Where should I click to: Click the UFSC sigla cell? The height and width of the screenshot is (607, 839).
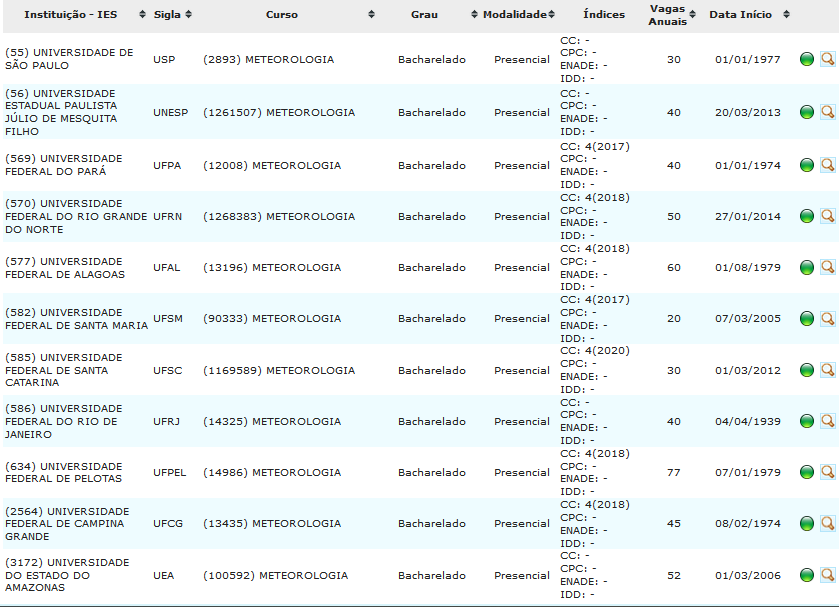click(x=167, y=370)
